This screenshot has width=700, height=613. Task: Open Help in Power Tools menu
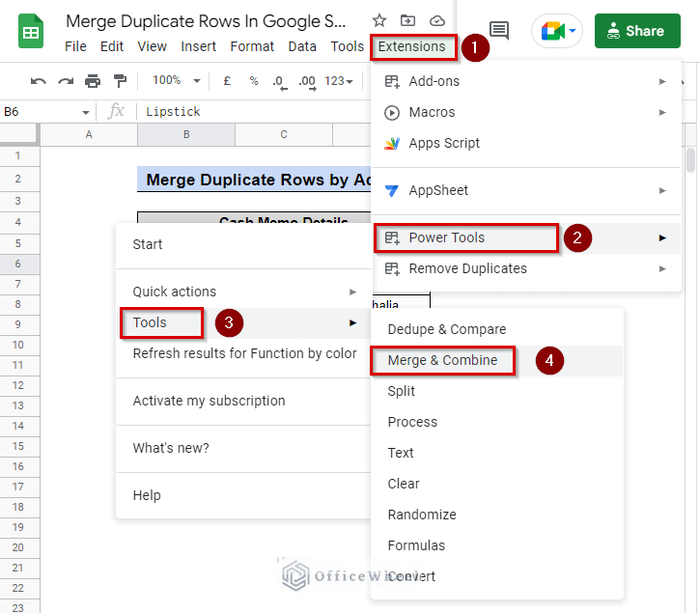click(243, 495)
